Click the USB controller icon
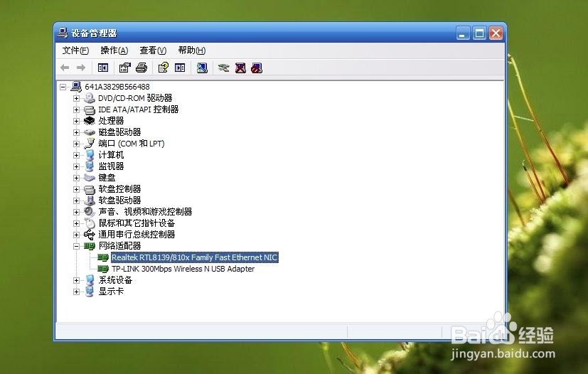The height and width of the screenshot is (374, 588). pyautogui.click(x=90, y=235)
